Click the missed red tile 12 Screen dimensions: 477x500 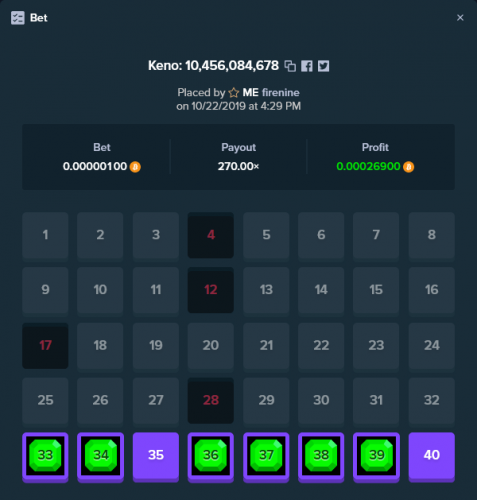coord(211,290)
